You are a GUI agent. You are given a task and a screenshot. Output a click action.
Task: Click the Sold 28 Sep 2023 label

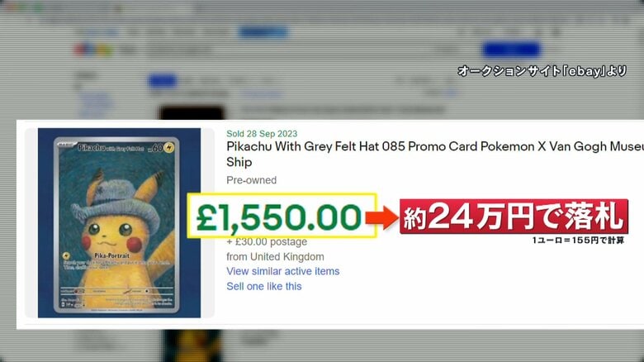262,134
